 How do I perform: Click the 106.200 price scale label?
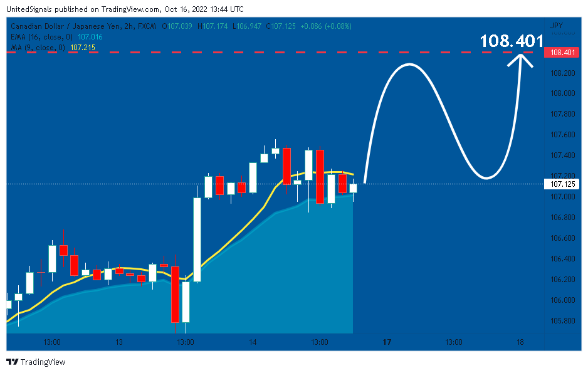click(562, 280)
